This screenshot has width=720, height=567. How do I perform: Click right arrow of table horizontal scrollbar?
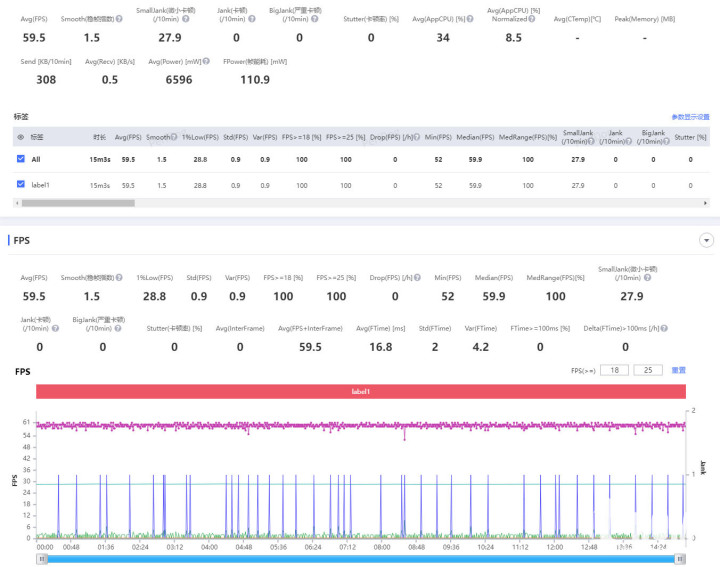(704, 203)
